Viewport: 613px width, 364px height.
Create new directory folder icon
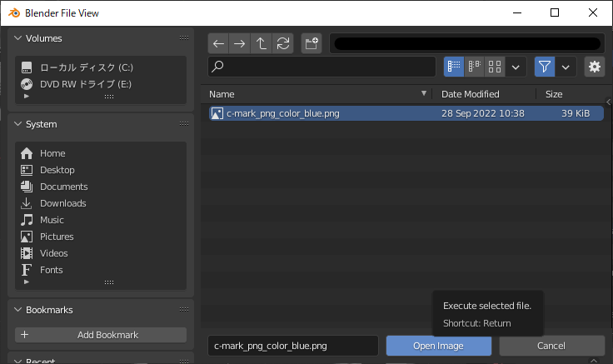point(311,43)
